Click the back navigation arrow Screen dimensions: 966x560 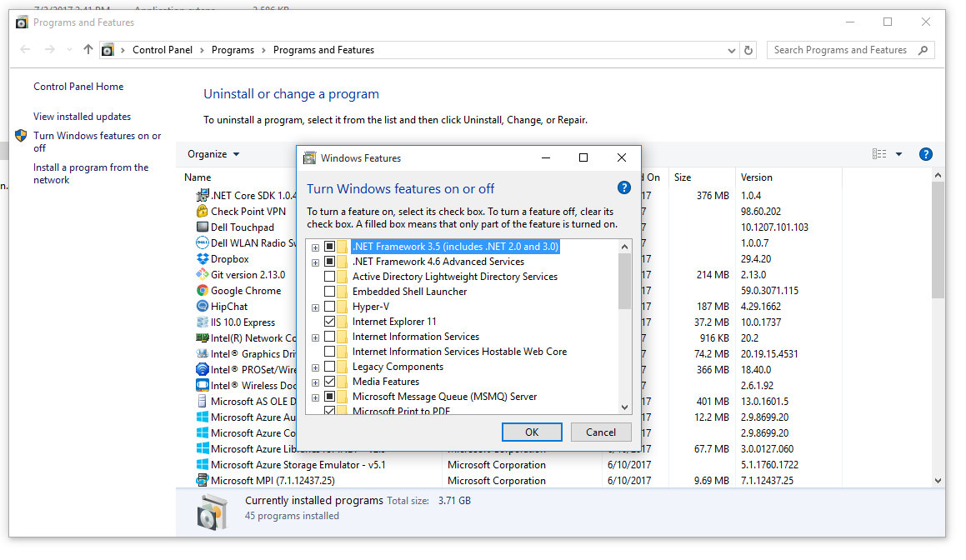click(x=25, y=49)
